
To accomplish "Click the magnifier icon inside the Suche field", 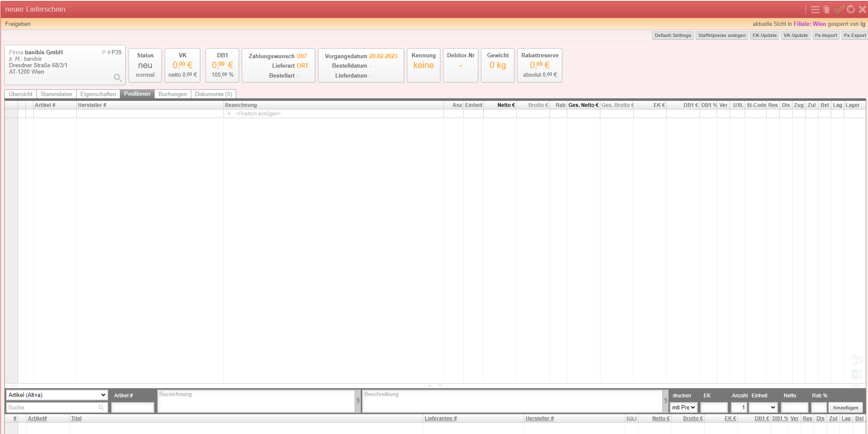I will click(101, 407).
